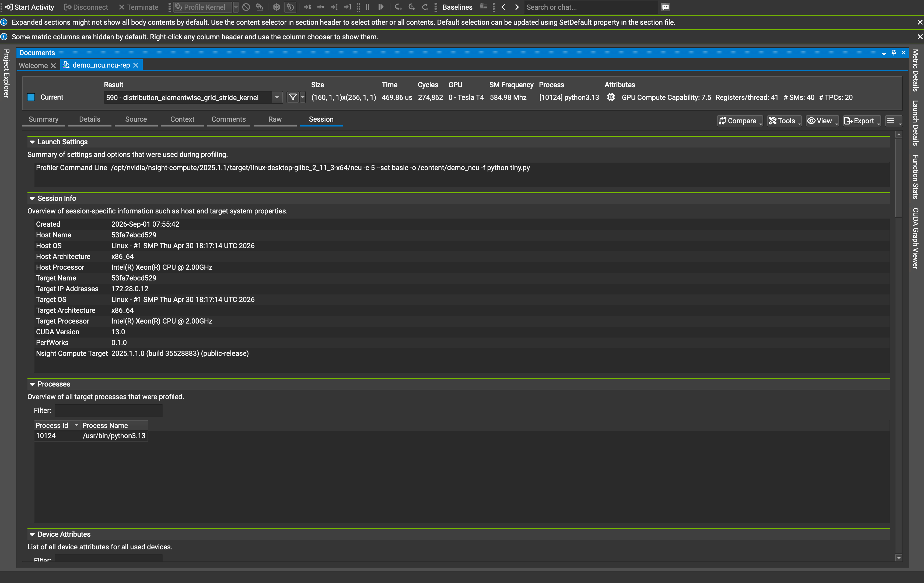This screenshot has width=924, height=583.
Task: Click the arrow-to-close-bracket range end icon
Action: click(x=348, y=7)
